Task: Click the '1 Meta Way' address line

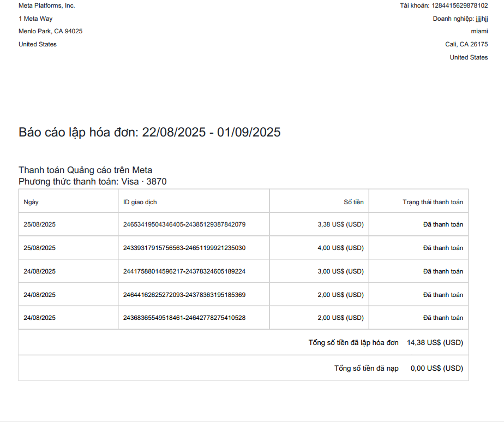Action: [x=35, y=19]
